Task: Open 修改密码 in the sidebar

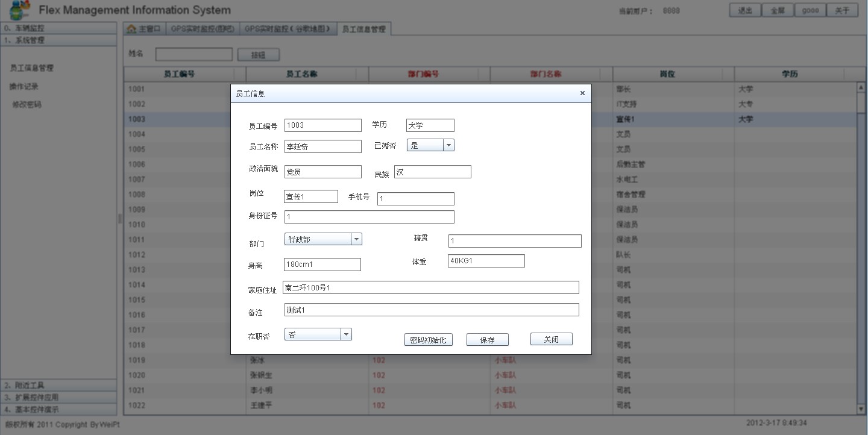Action: pos(27,104)
